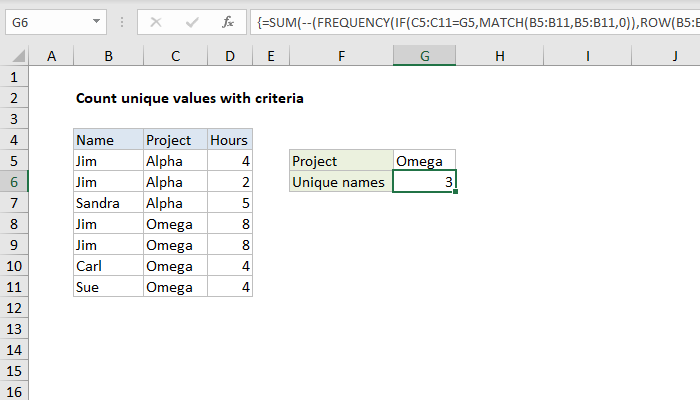Click the cell containing Sandra
This screenshot has height=400, width=700.
click(x=107, y=203)
